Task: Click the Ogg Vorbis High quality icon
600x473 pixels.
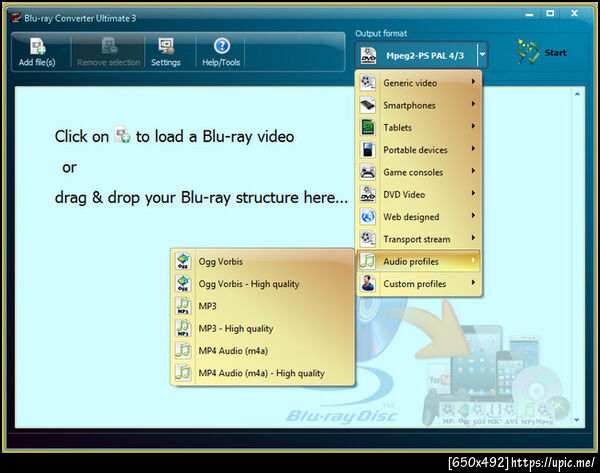Action: [x=183, y=284]
